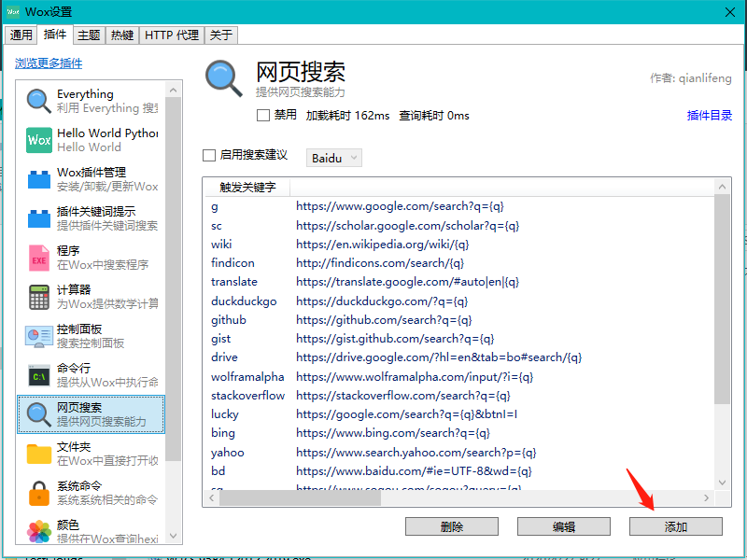This screenshot has height=560, width=747.
Task: Click the 网页搜索 list item icon
Action: [38, 414]
